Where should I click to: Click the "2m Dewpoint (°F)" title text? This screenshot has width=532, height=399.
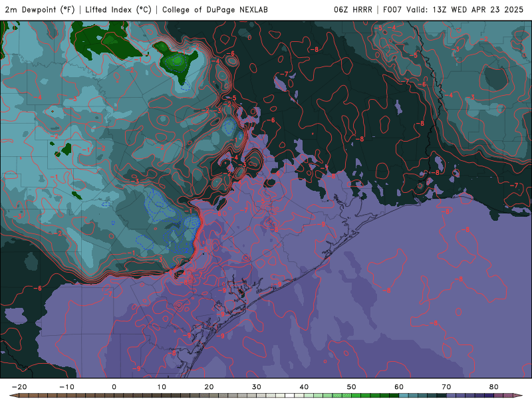click(40, 9)
